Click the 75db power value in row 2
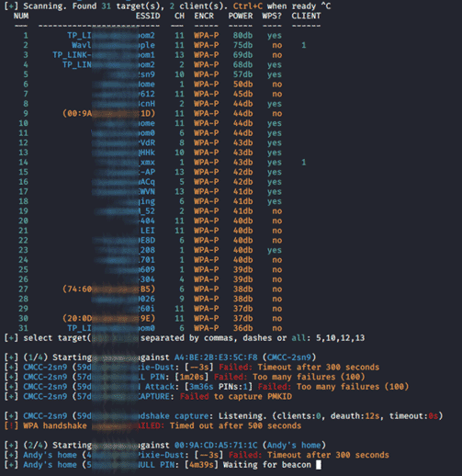Image resolution: width=462 pixels, height=476 pixels. tap(242, 45)
